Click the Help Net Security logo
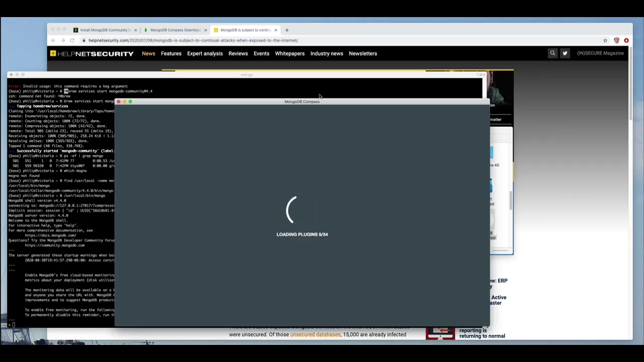This screenshot has height=362, width=644. (92, 53)
